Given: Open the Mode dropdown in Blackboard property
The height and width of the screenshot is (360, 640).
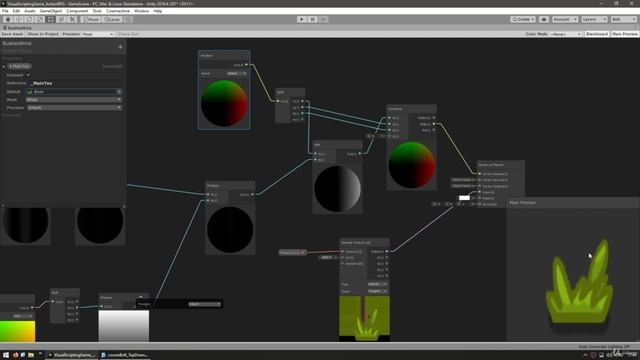Looking at the screenshot, I should pos(74,100).
